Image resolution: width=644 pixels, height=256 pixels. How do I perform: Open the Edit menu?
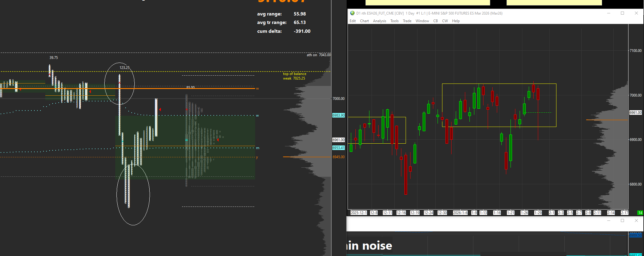[x=353, y=21]
